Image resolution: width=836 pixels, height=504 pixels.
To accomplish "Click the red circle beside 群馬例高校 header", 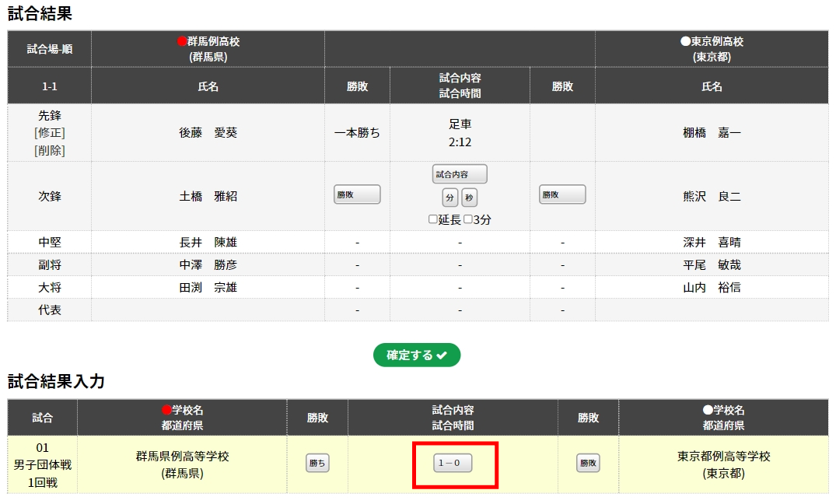I will (x=182, y=42).
